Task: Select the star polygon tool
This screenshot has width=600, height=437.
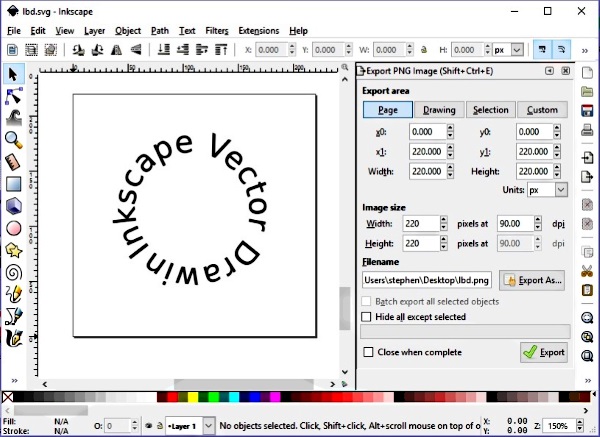Action: click(x=14, y=251)
